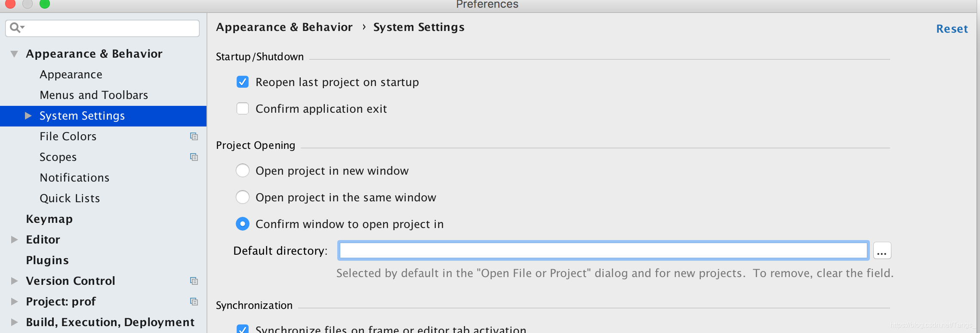This screenshot has width=980, height=333.
Task: Open the Menus and Toolbars settings page
Action: (94, 95)
